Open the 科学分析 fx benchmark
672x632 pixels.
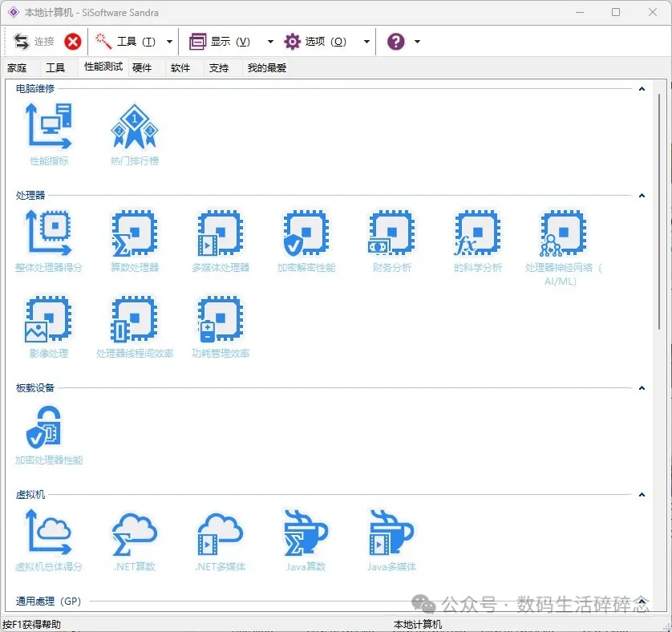477,241
